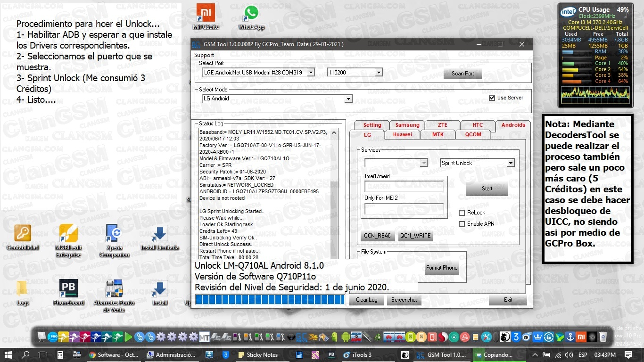The height and width of the screenshot is (362, 644).
Task: Open Abarrotes Punto de Venta shortcut
Action: tap(114, 296)
